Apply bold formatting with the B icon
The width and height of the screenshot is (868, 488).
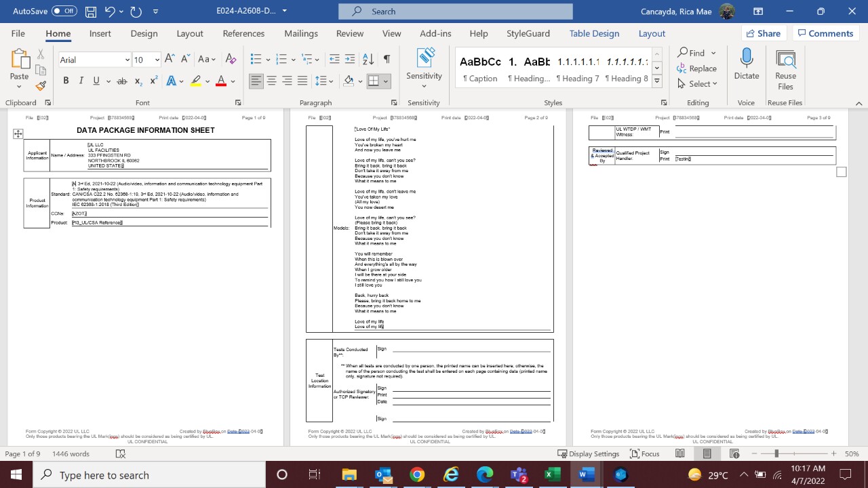point(66,81)
